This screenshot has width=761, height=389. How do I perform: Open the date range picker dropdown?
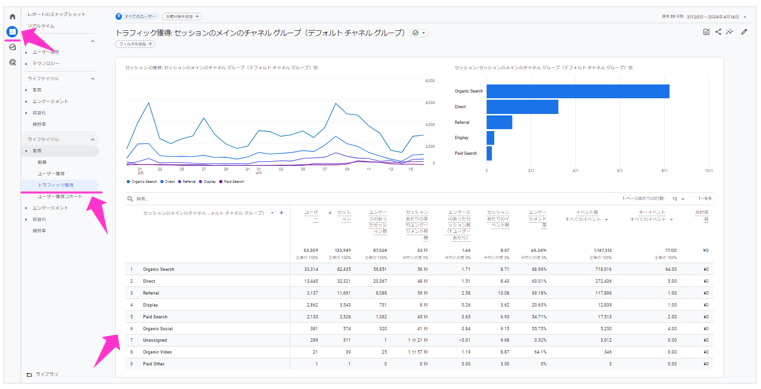tap(745, 16)
